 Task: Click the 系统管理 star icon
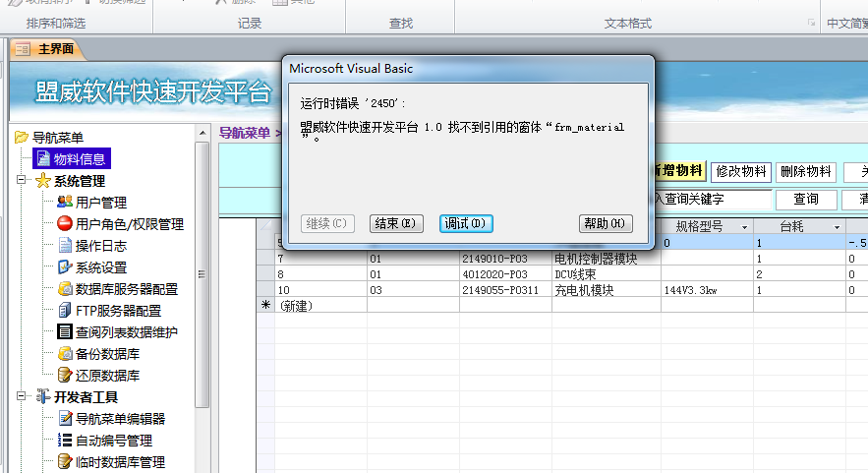(43, 181)
